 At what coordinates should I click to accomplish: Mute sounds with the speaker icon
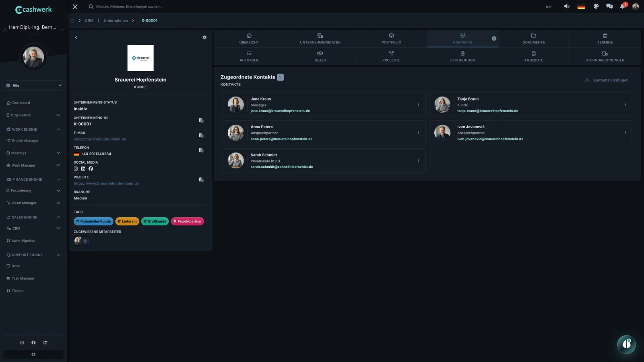[x=567, y=6]
